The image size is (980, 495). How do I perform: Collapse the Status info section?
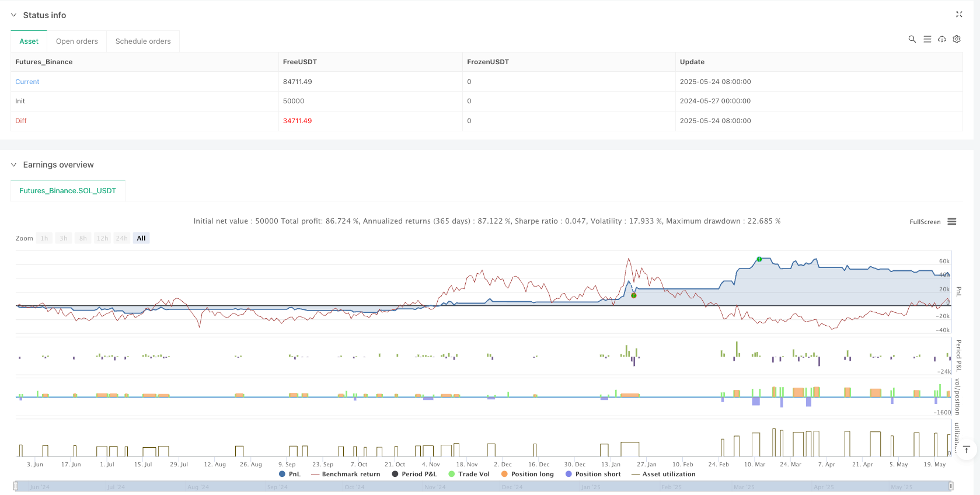(x=13, y=15)
